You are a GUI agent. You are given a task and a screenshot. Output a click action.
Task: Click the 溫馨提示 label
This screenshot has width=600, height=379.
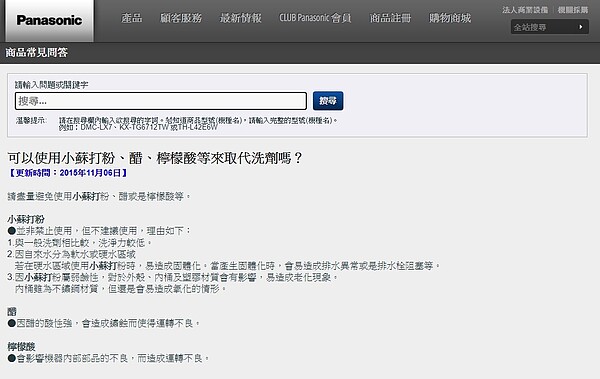tap(31, 121)
